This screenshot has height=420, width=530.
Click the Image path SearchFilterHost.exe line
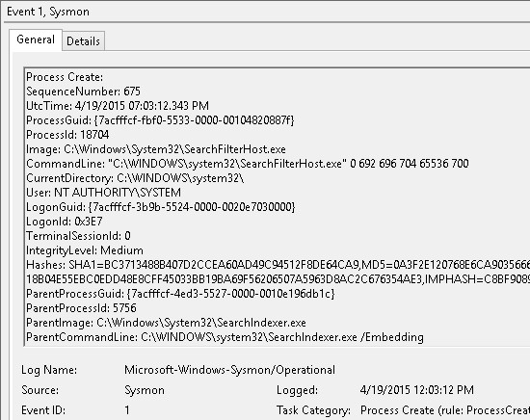156,149
